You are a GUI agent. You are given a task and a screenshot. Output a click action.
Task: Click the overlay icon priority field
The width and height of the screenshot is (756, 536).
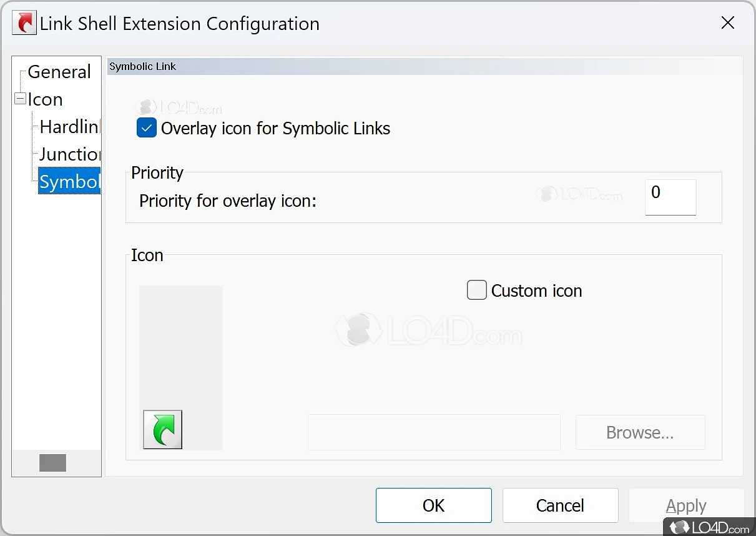[670, 197]
